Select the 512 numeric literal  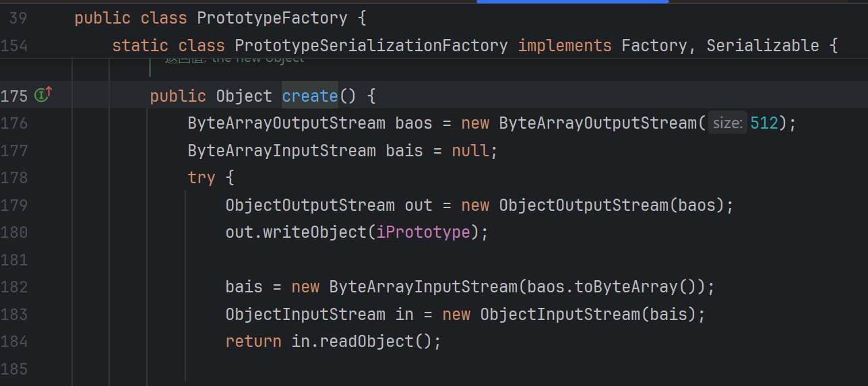pyautogui.click(x=764, y=123)
